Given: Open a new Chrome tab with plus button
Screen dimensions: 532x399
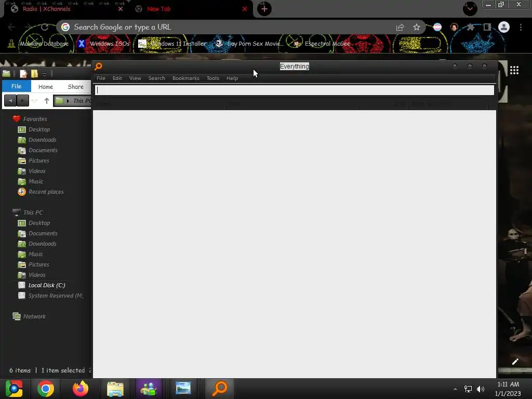Looking at the screenshot, I should 264,9.
